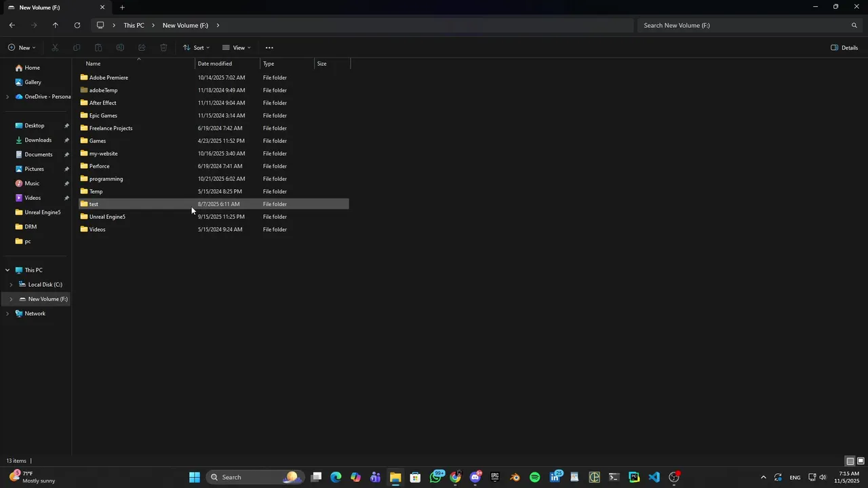Open the pinned Downloads folder

pos(37,140)
